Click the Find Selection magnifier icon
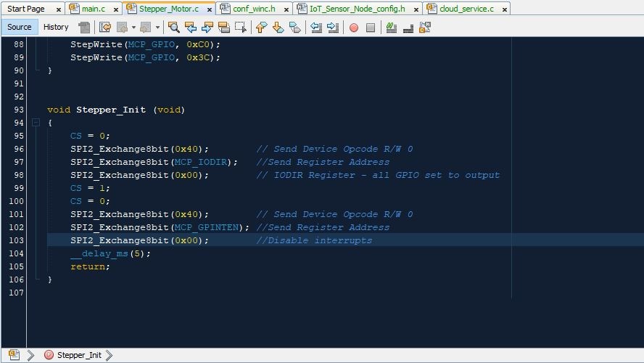 point(174,28)
